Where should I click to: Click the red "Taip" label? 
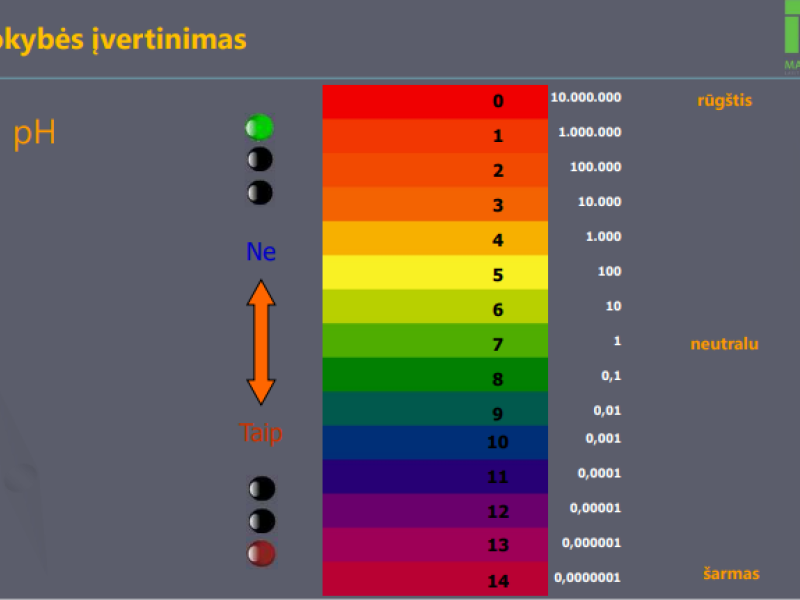[x=261, y=433]
